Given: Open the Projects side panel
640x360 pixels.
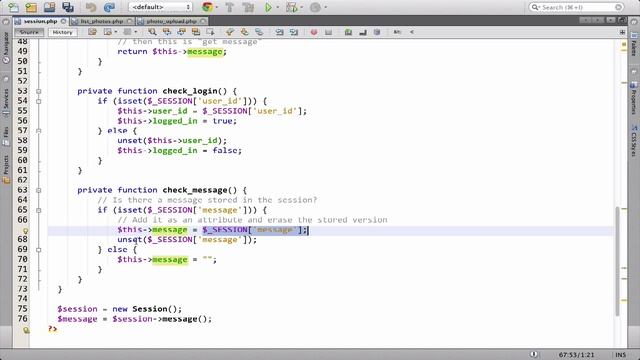Looking at the screenshot, I should click(x=6, y=169).
